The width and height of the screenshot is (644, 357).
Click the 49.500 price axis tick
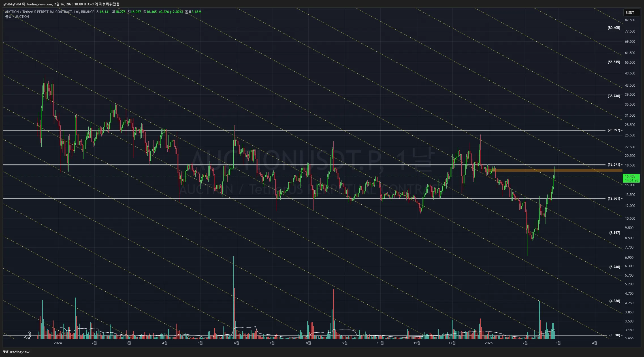[630, 73]
